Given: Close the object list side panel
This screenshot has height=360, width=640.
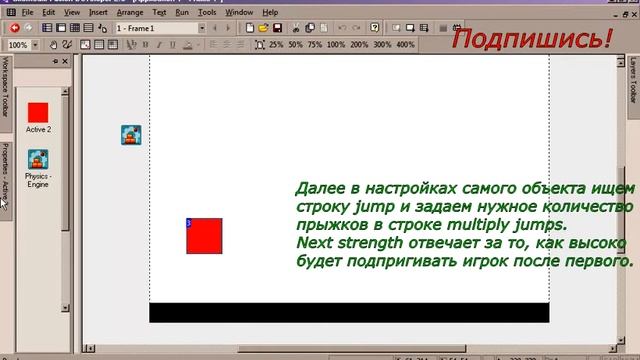Looking at the screenshot, I should pos(65,61).
